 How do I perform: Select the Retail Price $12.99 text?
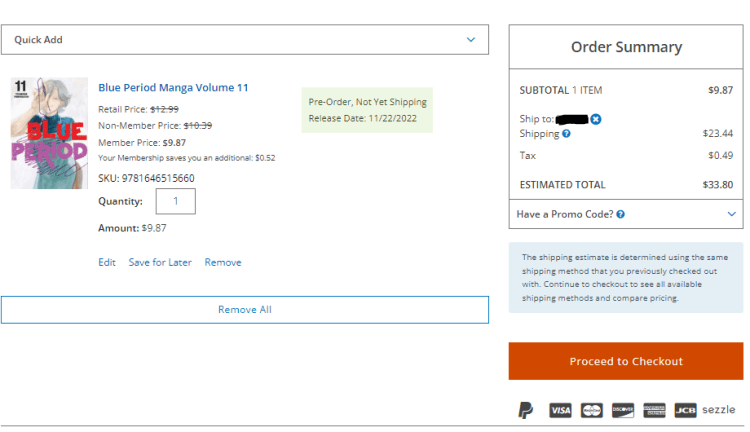138,109
